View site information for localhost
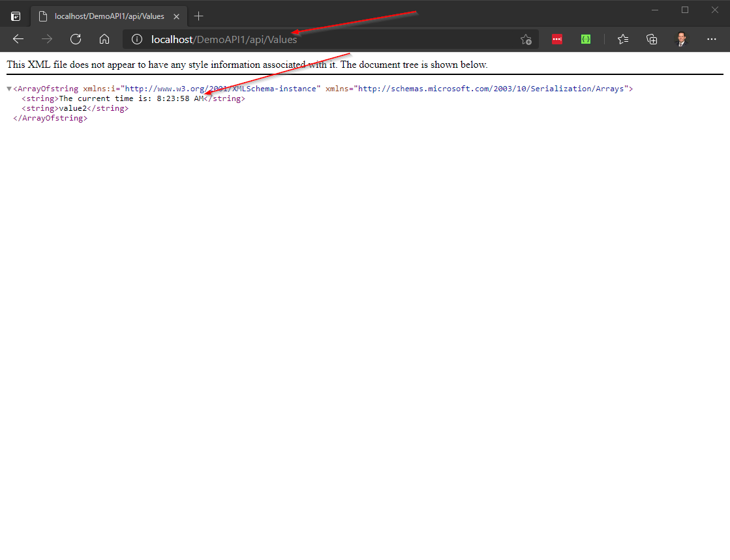The image size is (730, 560). pos(136,39)
